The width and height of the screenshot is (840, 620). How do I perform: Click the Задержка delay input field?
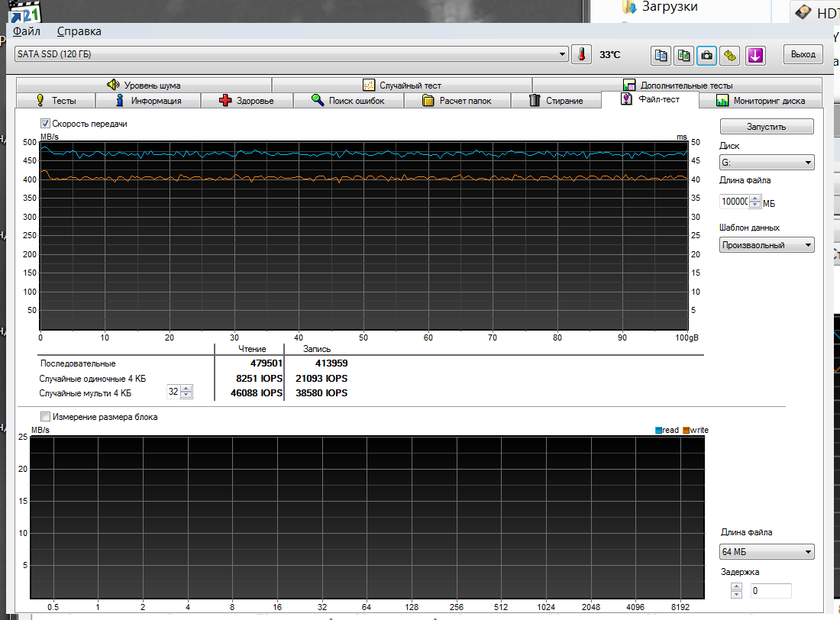coord(771,590)
